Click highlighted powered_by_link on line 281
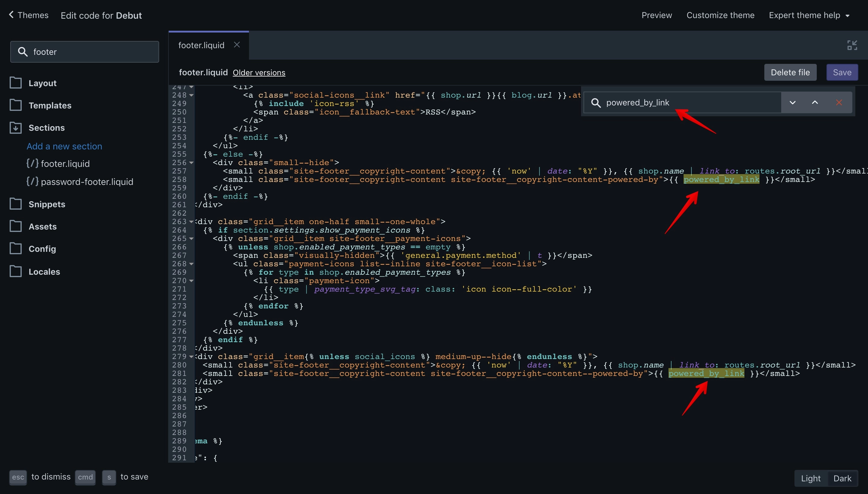Image resolution: width=868 pixels, height=494 pixels. pos(706,374)
